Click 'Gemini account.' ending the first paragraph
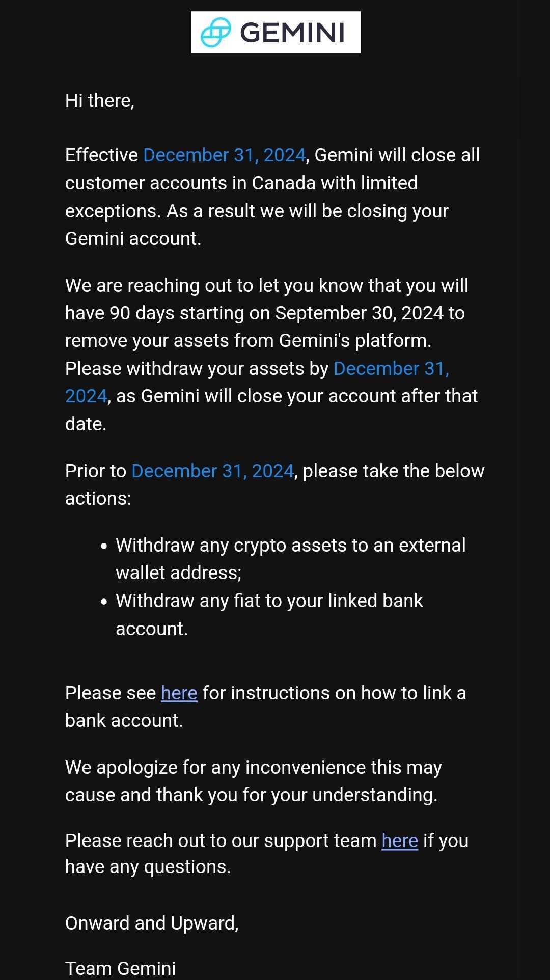The height and width of the screenshot is (980, 550). coord(133,239)
